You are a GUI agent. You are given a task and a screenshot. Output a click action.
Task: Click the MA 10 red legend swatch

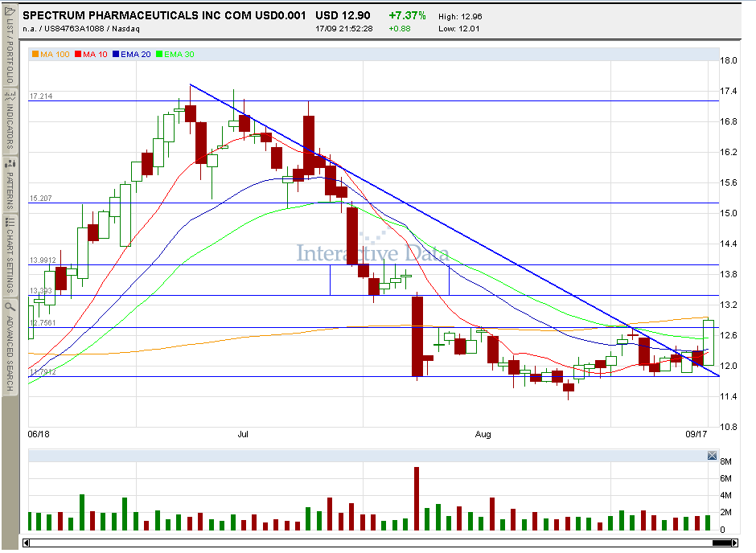click(x=78, y=54)
